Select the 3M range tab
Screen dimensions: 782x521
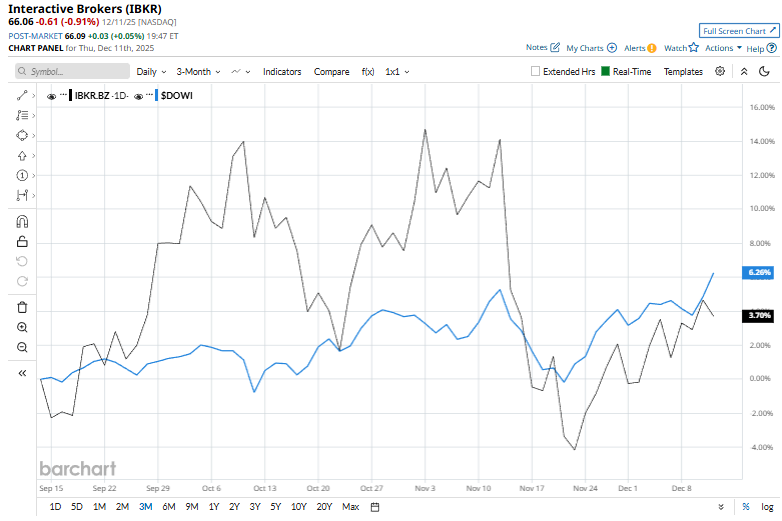click(146, 507)
